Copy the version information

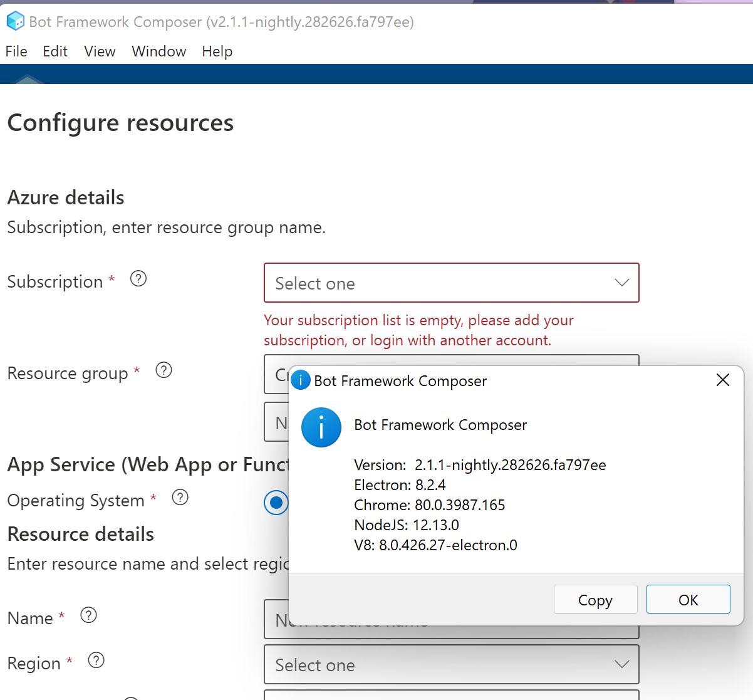pos(595,599)
